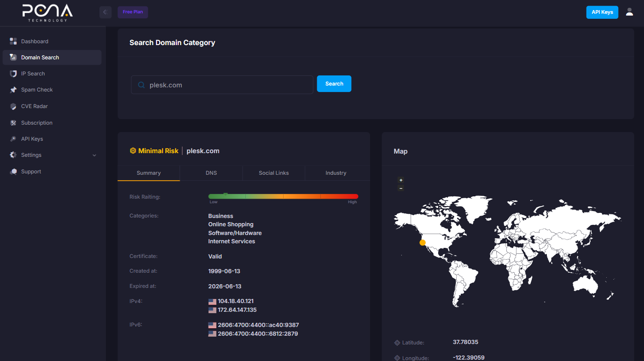This screenshot has width=644, height=361.
Task: Click the IPv4 address 104.18.40.121
Action: 236,302
